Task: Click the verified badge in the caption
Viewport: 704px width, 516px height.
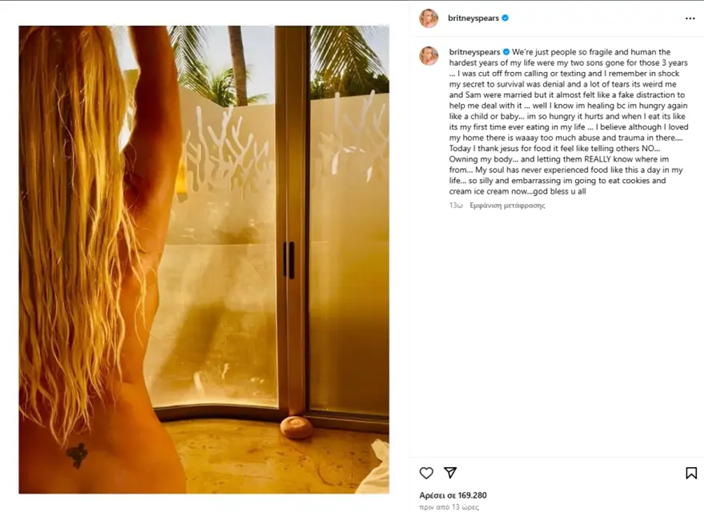Action: [x=506, y=52]
